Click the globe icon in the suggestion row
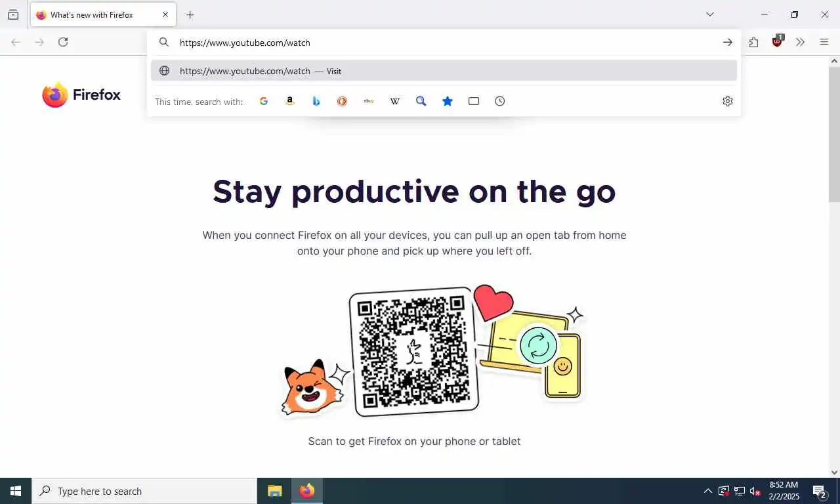This screenshot has height=504, width=840. pos(165,71)
